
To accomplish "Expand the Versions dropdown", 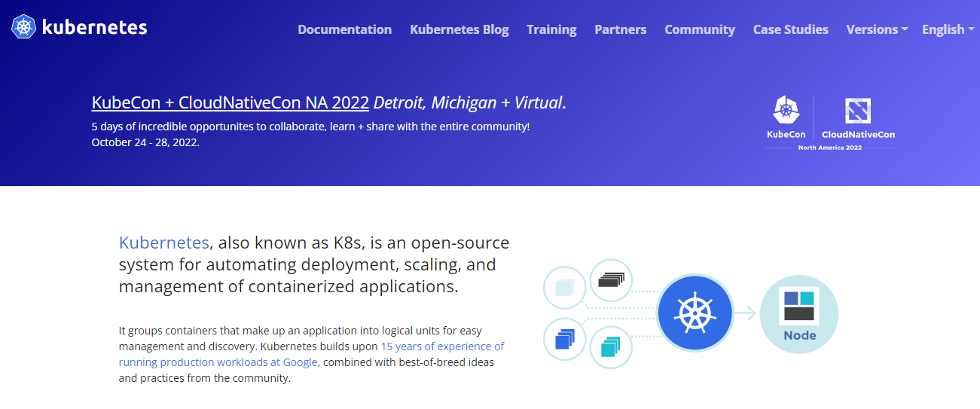I will pos(877,29).
